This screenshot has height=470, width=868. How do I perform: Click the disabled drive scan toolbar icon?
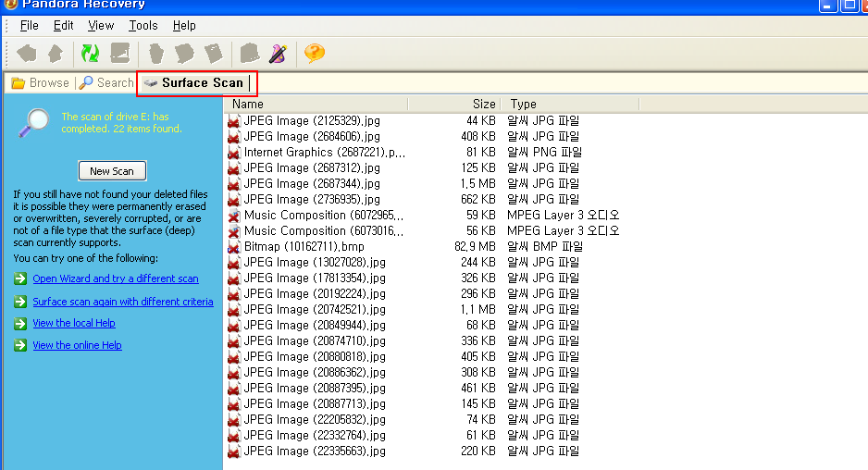coord(120,54)
